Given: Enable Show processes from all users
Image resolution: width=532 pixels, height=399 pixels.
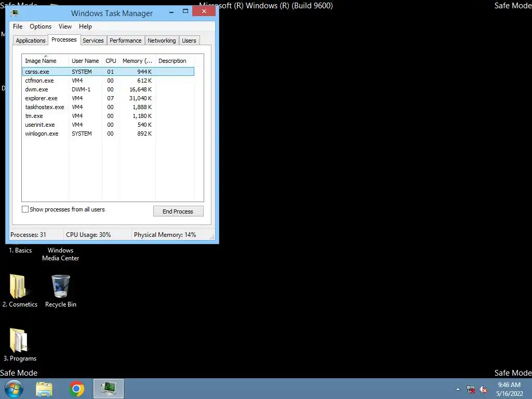Looking at the screenshot, I should [25, 209].
